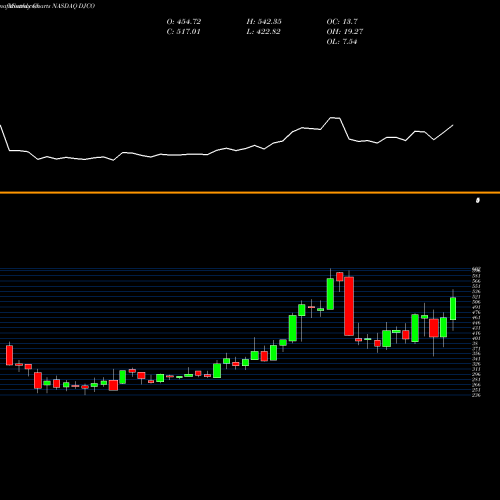Click the last green candlestick on the right
This screenshot has height=500, width=500.
coord(453,309)
